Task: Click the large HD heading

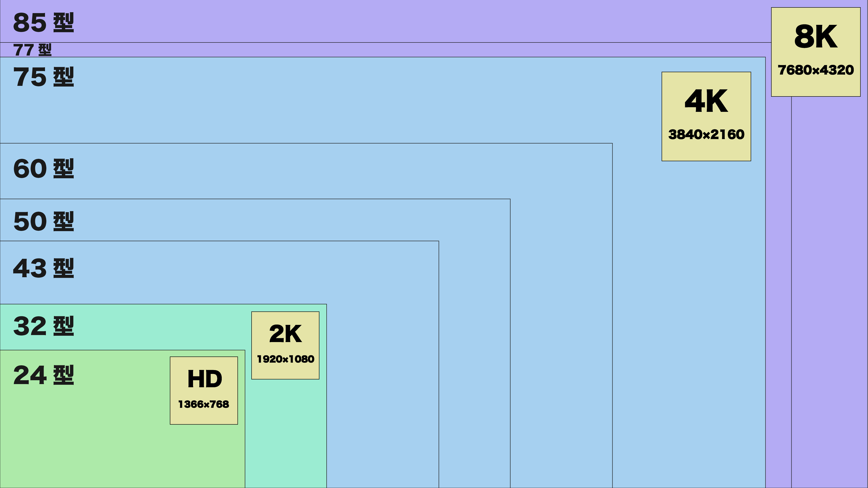Action: click(x=205, y=379)
